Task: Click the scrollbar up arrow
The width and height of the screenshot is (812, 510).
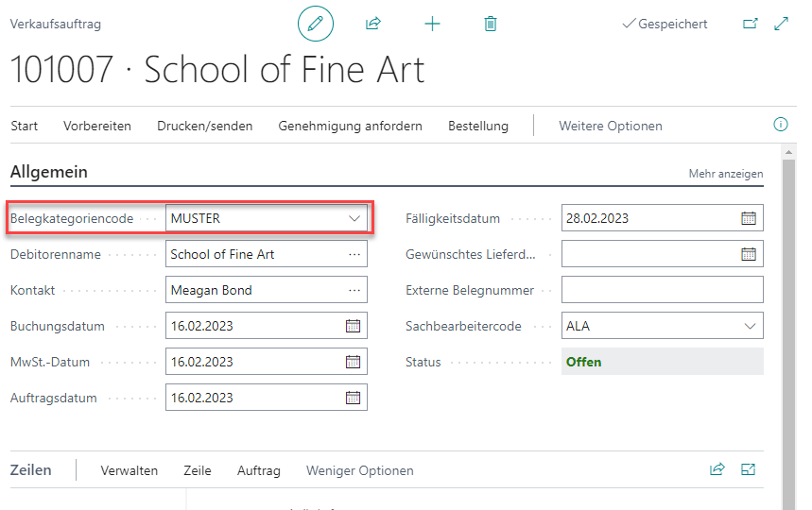Action: [x=788, y=152]
